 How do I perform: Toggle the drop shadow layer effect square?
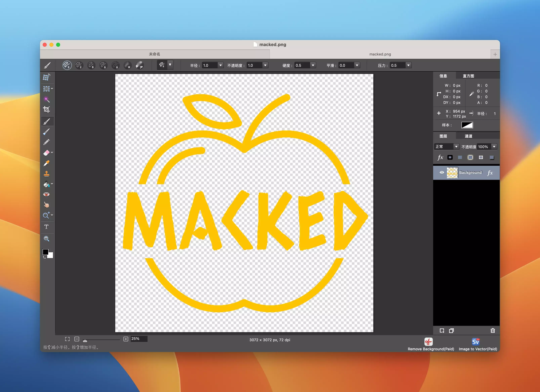[492, 157]
